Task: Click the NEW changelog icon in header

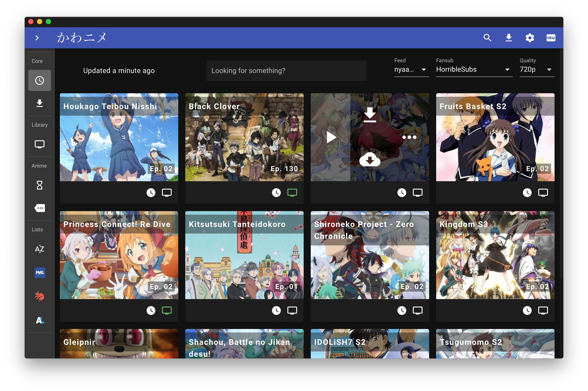Action: click(x=551, y=38)
